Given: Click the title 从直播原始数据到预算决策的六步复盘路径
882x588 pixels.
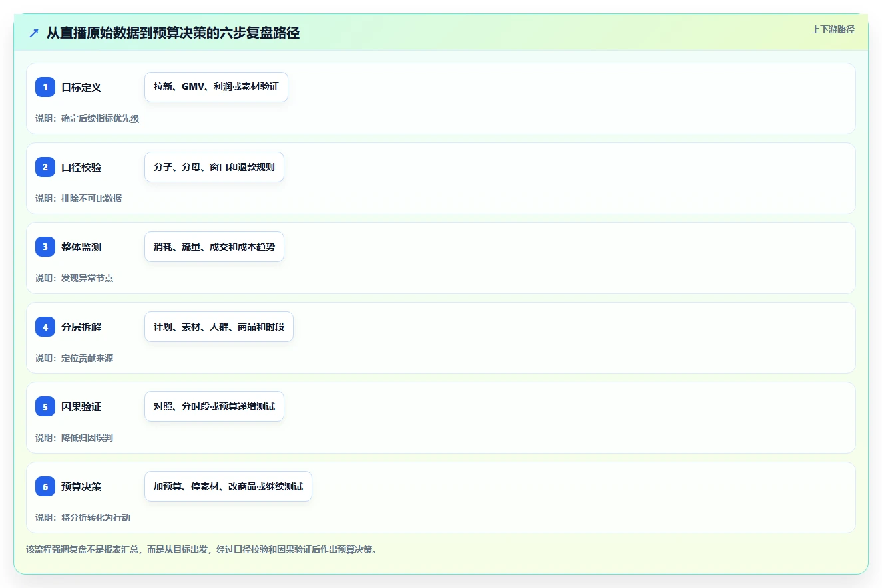Looking at the screenshot, I should coord(173,33).
